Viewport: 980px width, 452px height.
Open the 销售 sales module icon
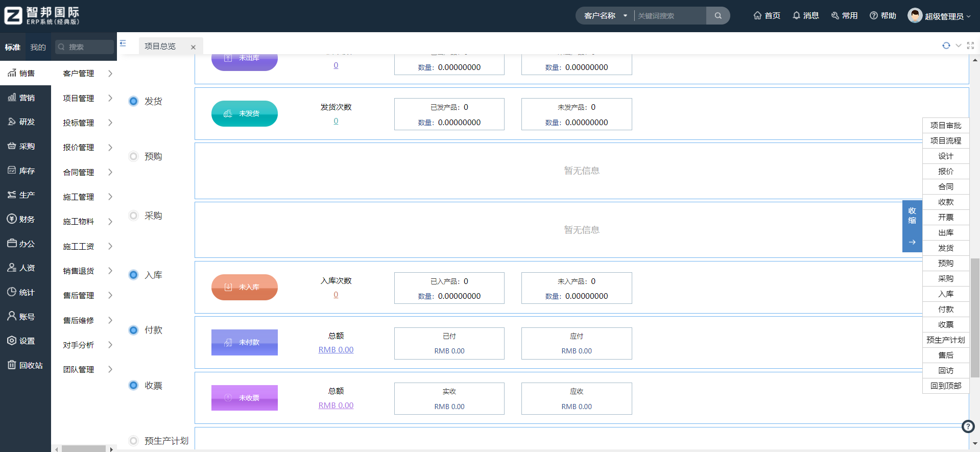pyautogui.click(x=12, y=74)
